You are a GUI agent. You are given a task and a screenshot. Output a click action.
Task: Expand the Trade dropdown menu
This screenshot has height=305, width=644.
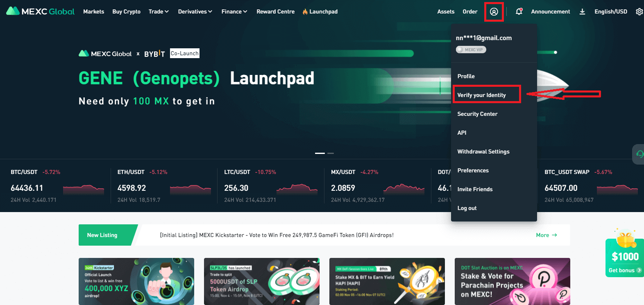(159, 11)
